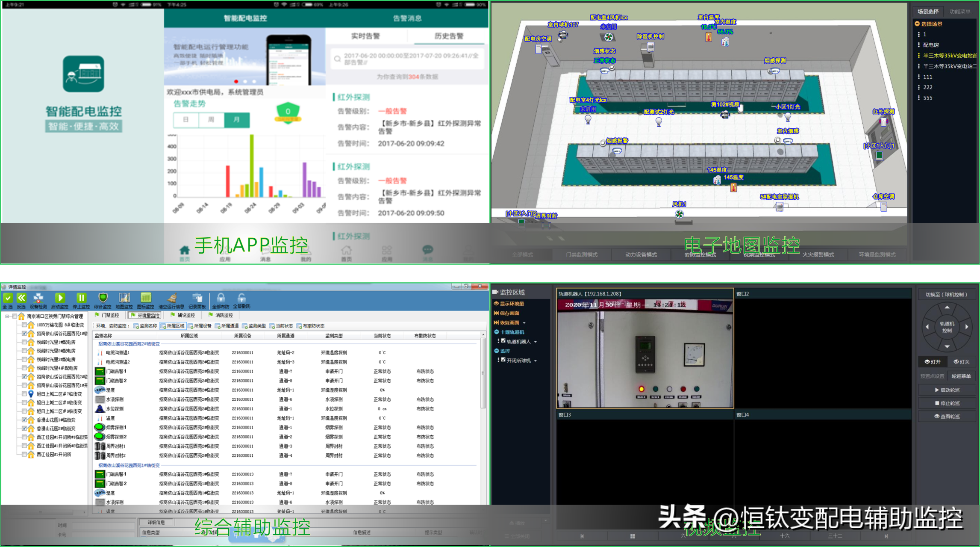Click PTZ right arrow in 轨道机控制

966,327
